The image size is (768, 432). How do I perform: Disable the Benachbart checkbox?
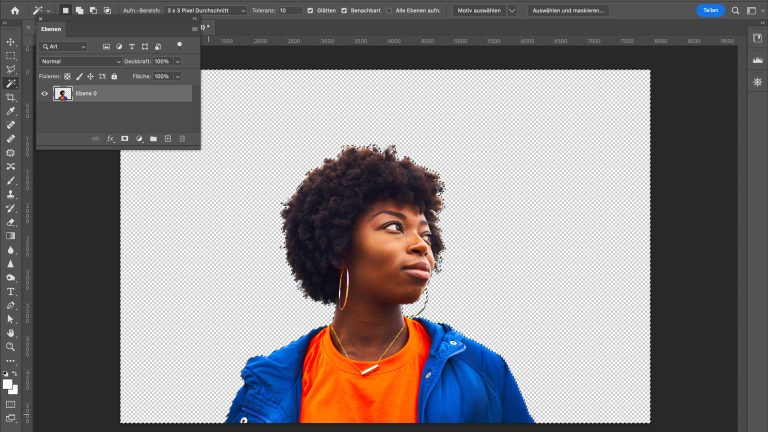(345, 10)
